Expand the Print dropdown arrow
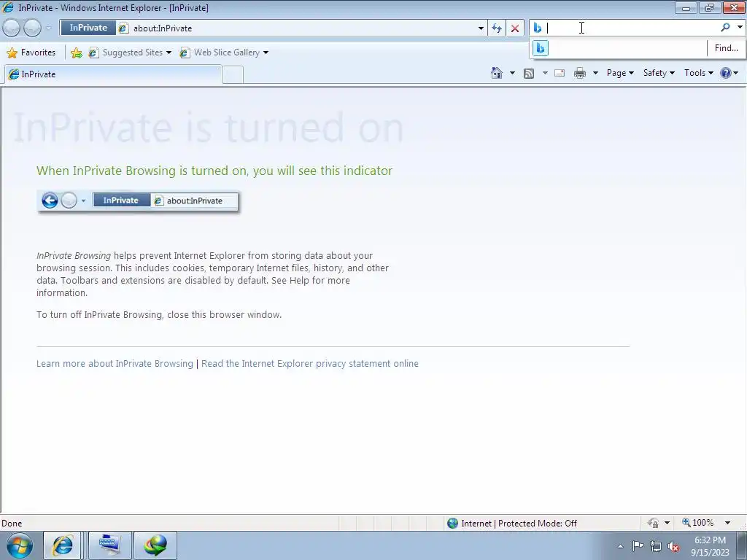 (x=595, y=73)
